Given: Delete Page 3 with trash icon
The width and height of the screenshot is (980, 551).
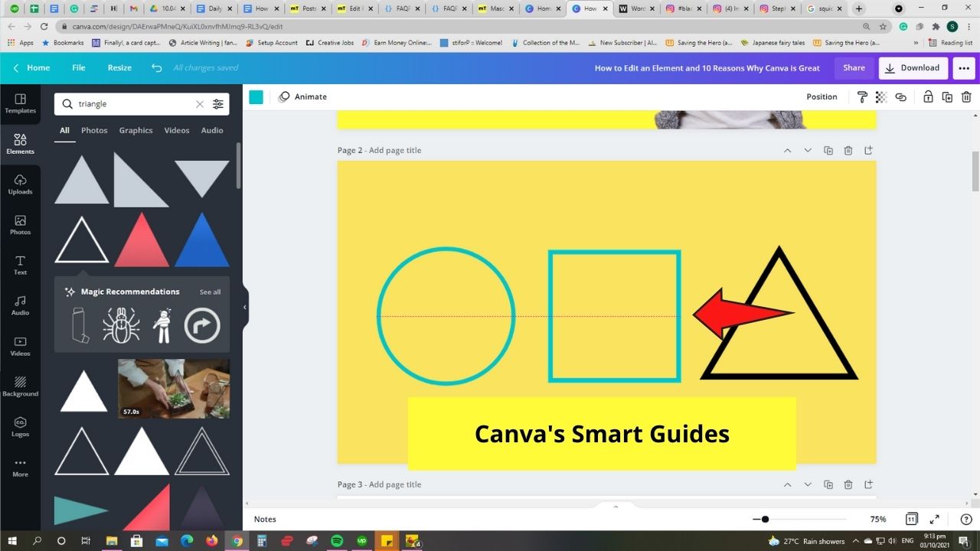Looking at the screenshot, I should (x=848, y=484).
